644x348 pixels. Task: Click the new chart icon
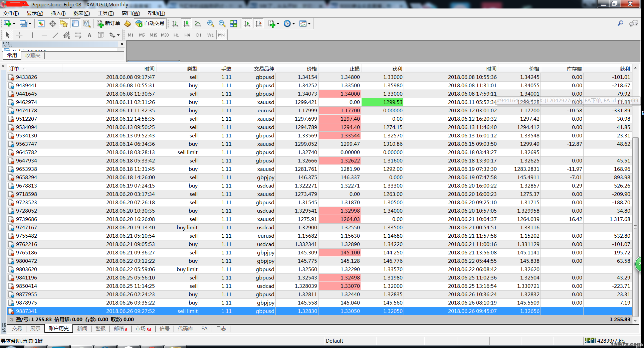(7, 23)
